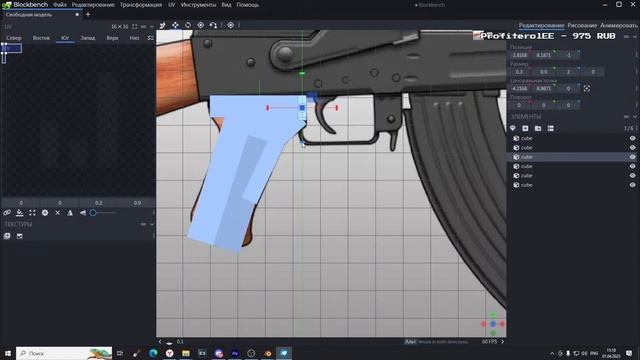The width and height of the screenshot is (640, 360).
Task: Toggle visibility eye of the fifth cube
Action: (632, 176)
